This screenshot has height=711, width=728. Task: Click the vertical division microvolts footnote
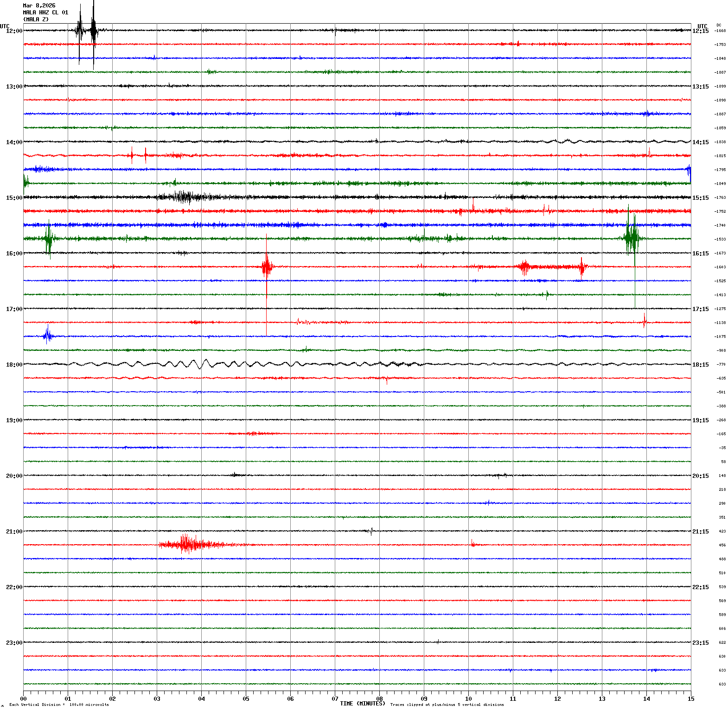coord(59,705)
